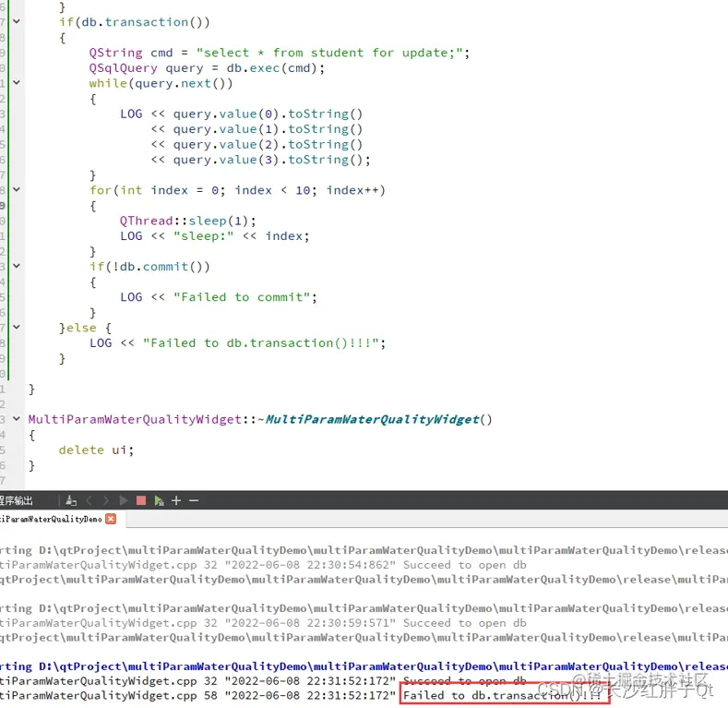Viewport: 728px width, 708px height.
Task: Decrease output font size with minus icon
Action: coord(194,500)
